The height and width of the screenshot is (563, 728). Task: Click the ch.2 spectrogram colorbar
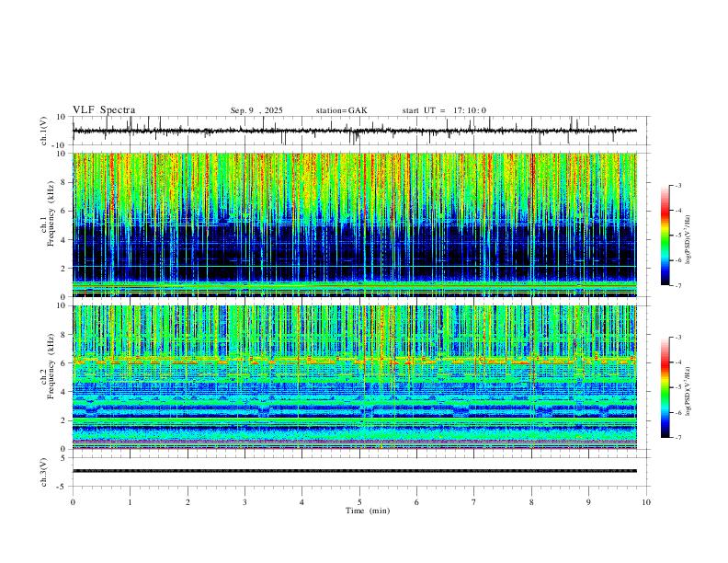(665, 387)
